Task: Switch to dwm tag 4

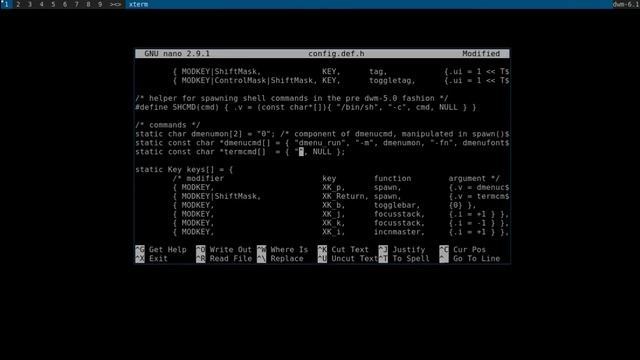Action: coord(42,4)
